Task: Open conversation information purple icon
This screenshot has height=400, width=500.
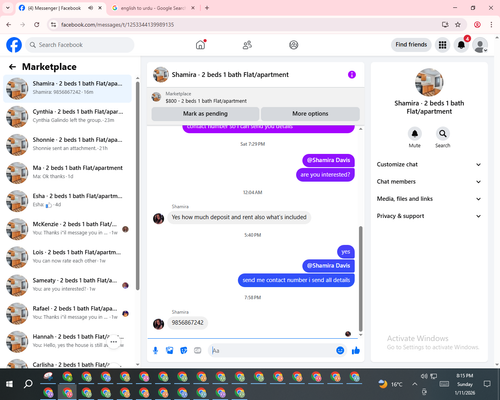Action: tap(352, 75)
